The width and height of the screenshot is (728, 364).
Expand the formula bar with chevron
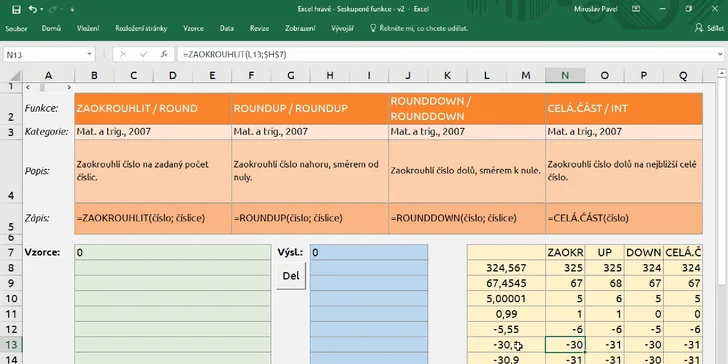click(x=720, y=54)
